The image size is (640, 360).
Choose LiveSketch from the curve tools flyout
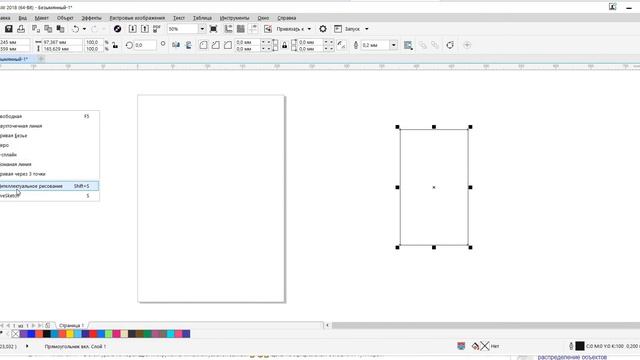[x=49, y=196]
